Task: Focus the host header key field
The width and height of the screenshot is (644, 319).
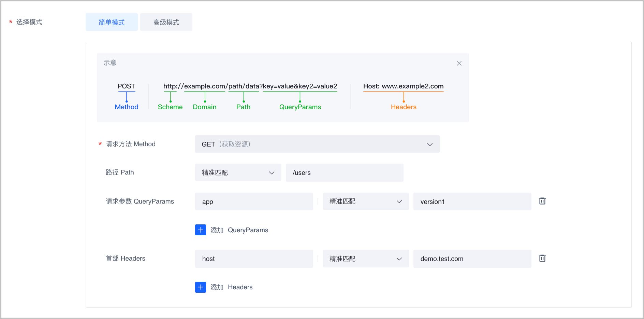Action: (254, 259)
